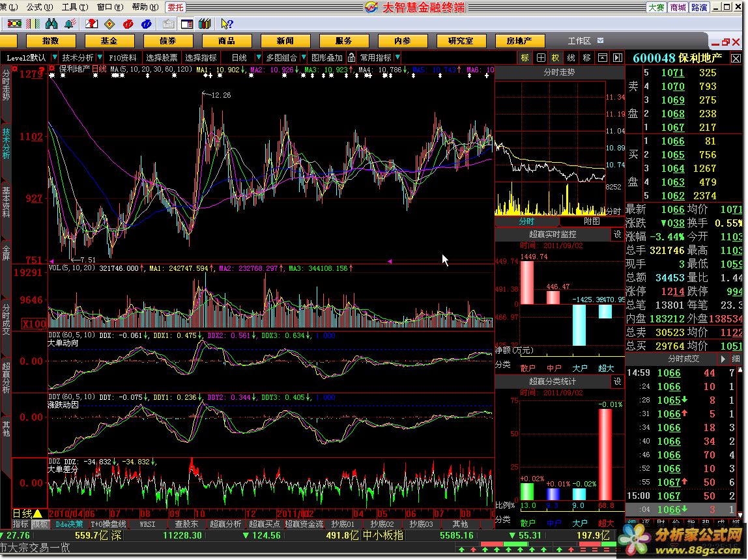Expand the 日线 period dropdown arrow
The height and width of the screenshot is (560, 748).
pyautogui.click(x=259, y=58)
